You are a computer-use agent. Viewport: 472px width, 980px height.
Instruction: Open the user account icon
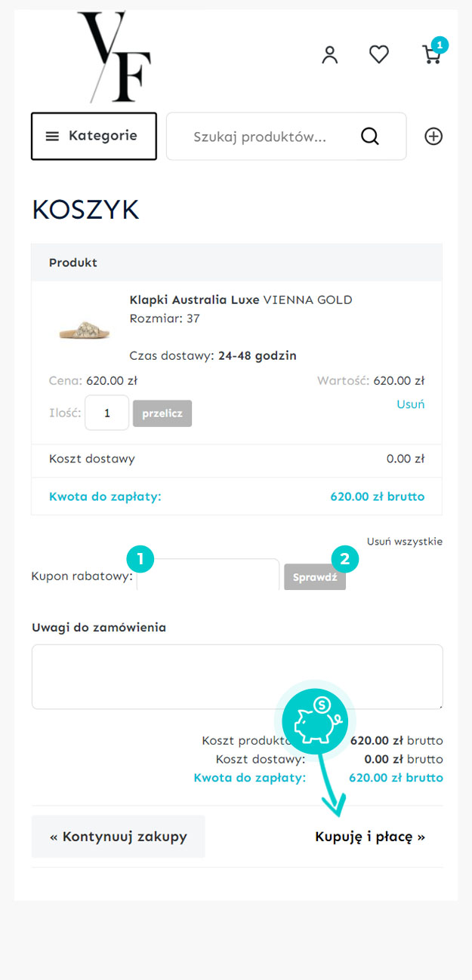click(x=330, y=54)
